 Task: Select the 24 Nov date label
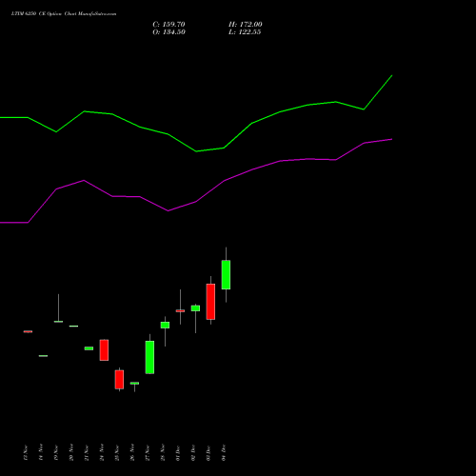click(102, 452)
